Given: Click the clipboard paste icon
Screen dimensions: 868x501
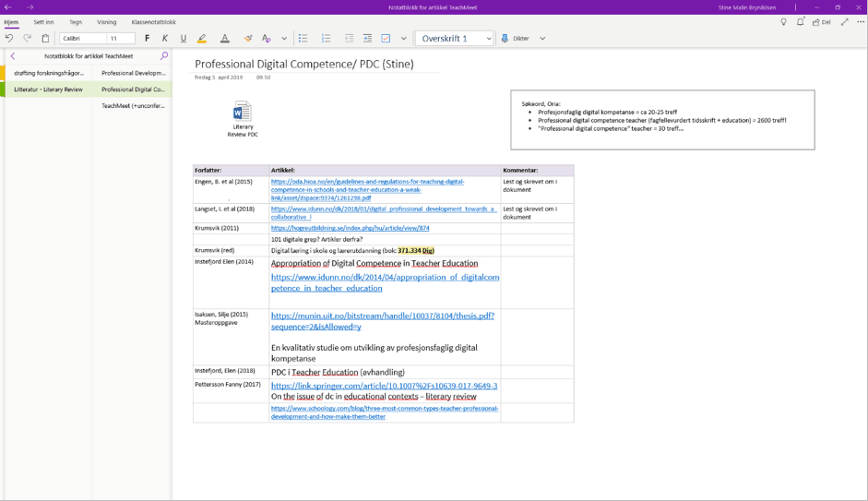Looking at the screenshot, I should tap(45, 39).
